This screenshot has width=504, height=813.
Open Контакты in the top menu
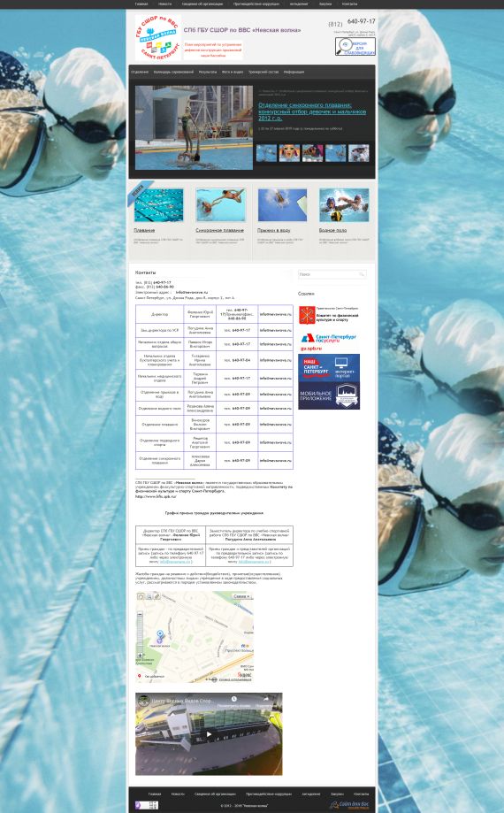pyautogui.click(x=349, y=4)
